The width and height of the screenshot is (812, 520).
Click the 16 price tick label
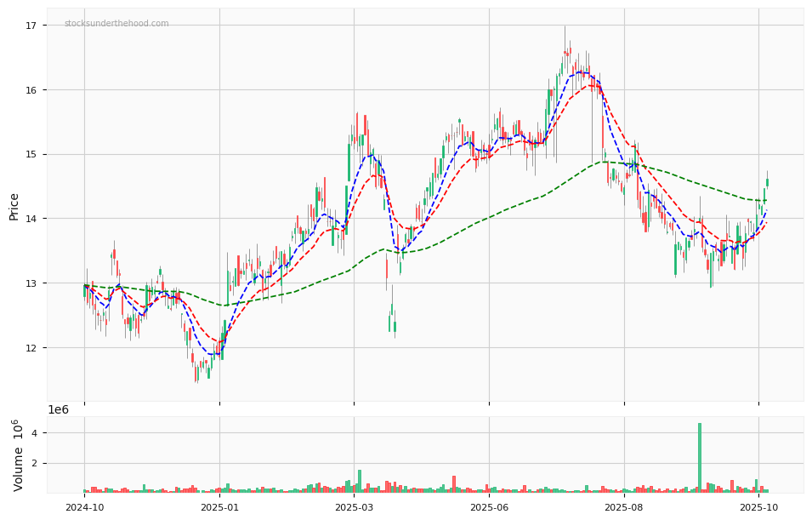[31, 90]
